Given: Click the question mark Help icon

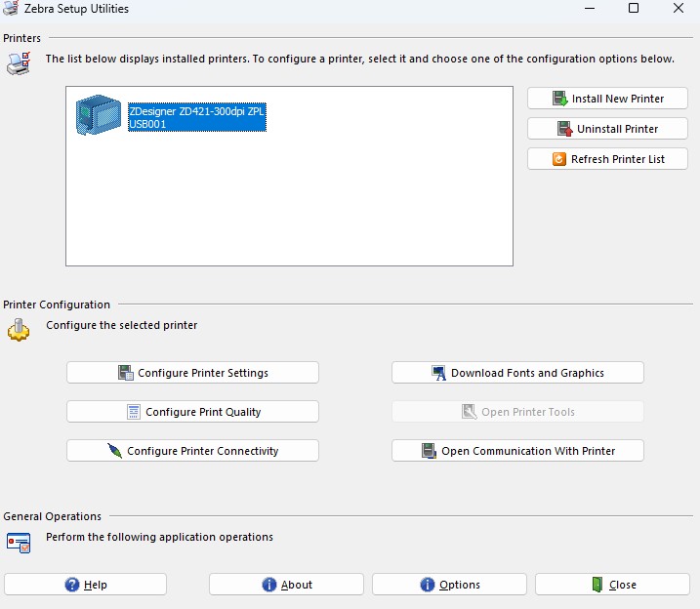Looking at the screenshot, I should pos(72,585).
